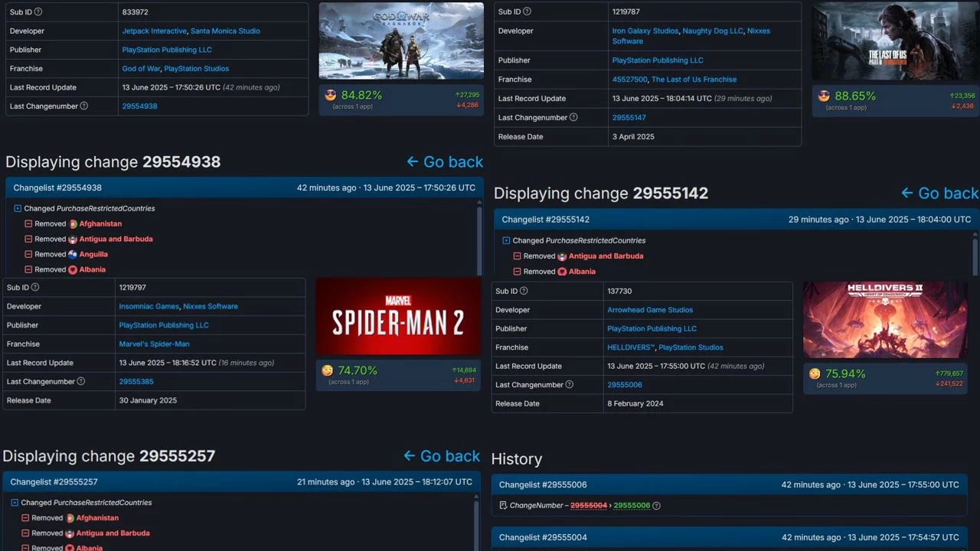This screenshot has height=551, width=980.
Task: Click the release date text 30 January 2025
Action: [148, 400]
